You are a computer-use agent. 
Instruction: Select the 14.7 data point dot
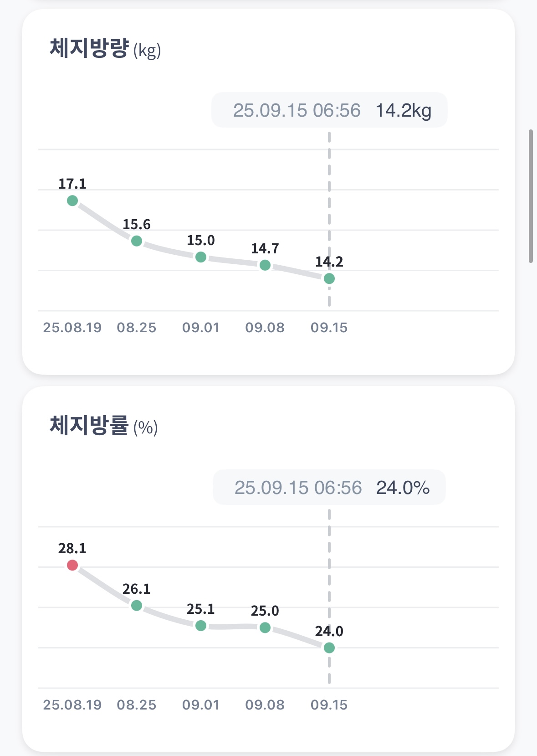pos(265,265)
